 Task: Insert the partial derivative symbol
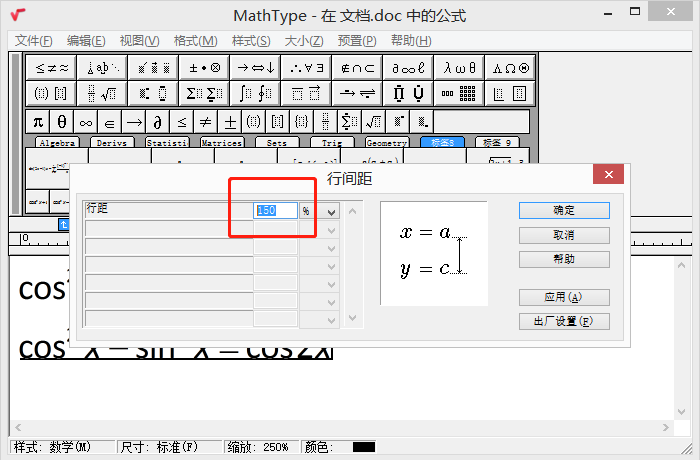[157, 121]
